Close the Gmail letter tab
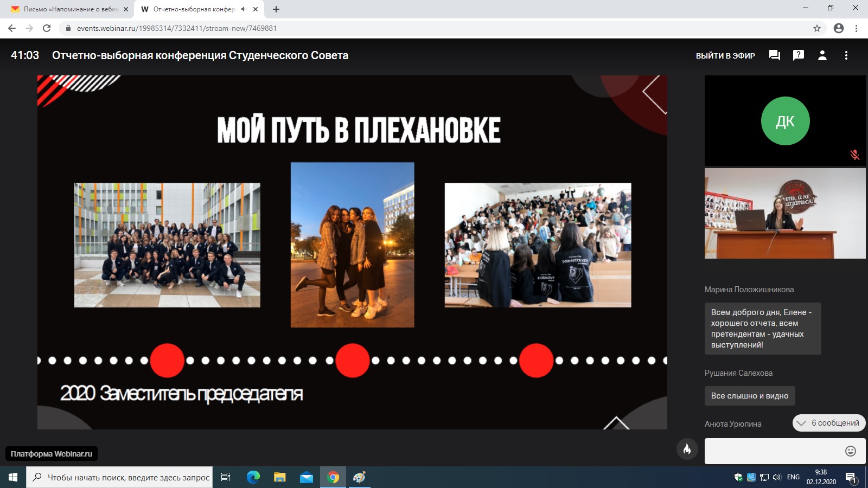 pyautogui.click(x=126, y=9)
